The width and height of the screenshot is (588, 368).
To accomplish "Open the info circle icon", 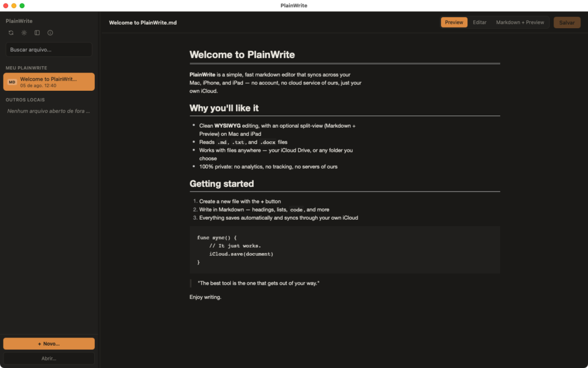I will (51, 33).
